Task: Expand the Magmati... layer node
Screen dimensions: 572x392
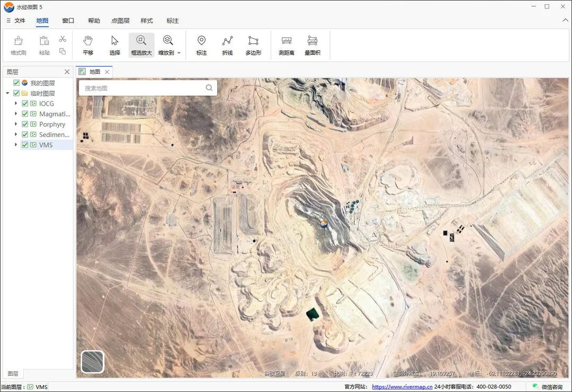Action: 16,114
